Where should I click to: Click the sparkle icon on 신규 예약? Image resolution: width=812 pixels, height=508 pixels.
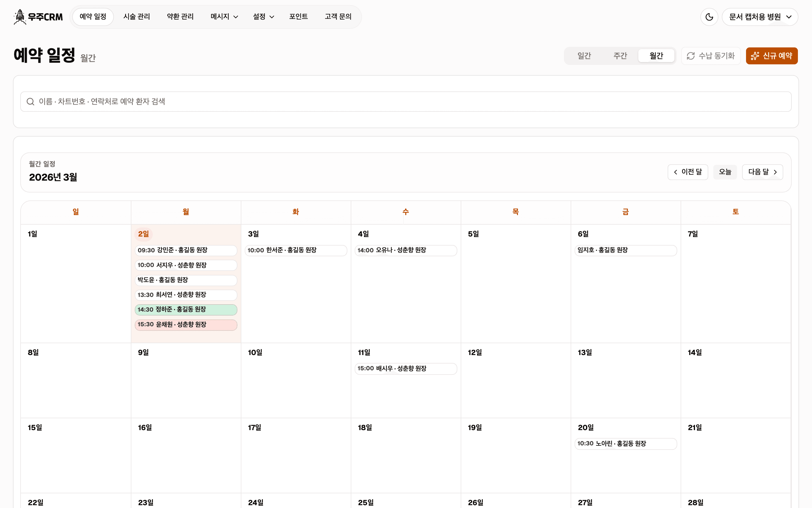tap(755, 56)
